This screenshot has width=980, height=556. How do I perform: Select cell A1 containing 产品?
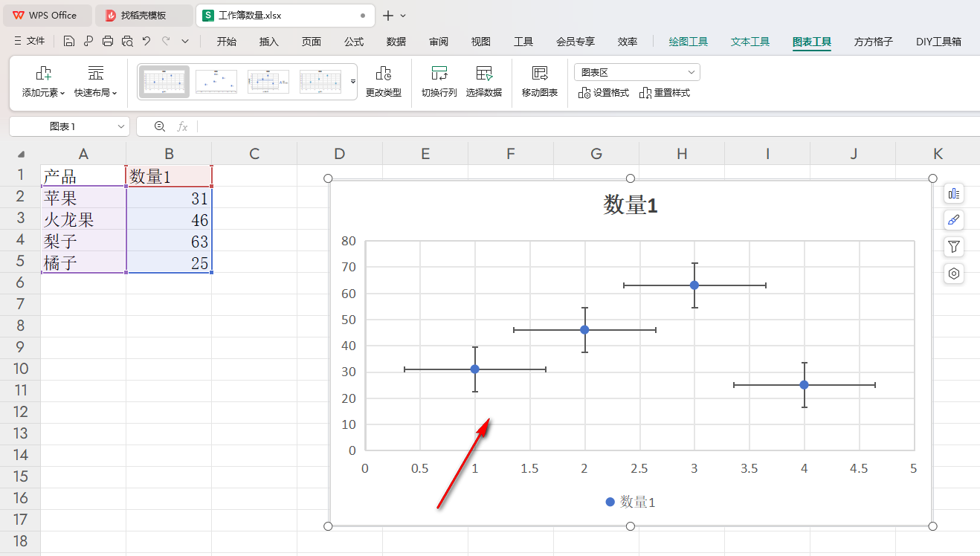pyautogui.click(x=83, y=176)
